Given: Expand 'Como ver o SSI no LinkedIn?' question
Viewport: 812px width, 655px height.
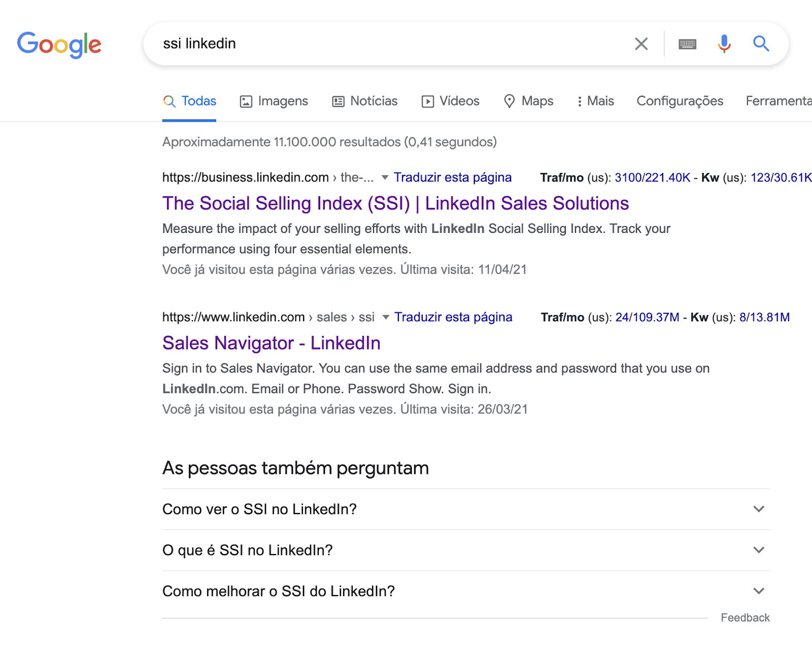Looking at the screenshot, I should click(466, 509).
